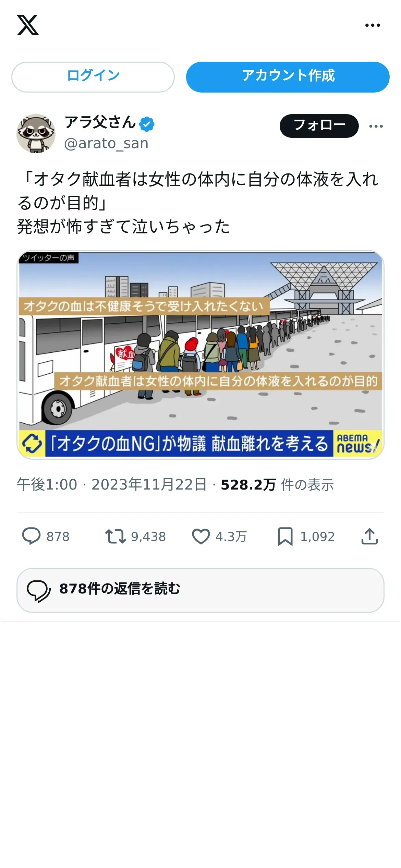Open the ABEMA news image thumbnail
This screenshot has height=868, width=401.
[x=200, y=355]
